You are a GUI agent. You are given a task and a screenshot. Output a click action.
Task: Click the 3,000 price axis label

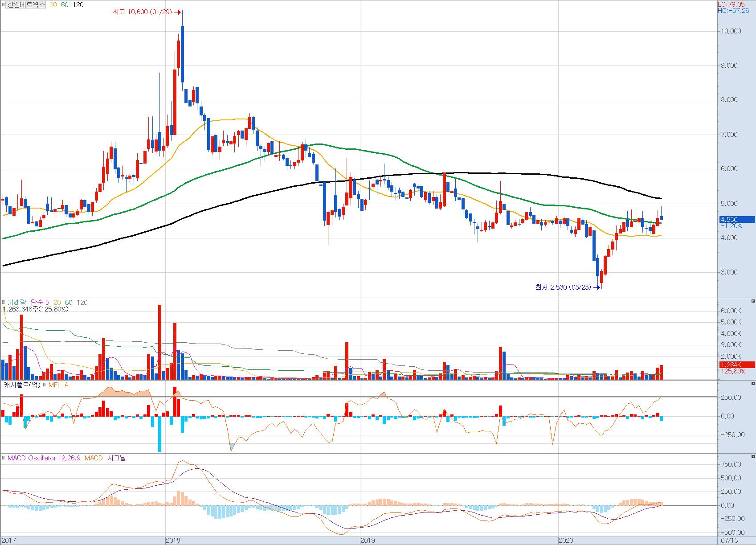point(729,272)
